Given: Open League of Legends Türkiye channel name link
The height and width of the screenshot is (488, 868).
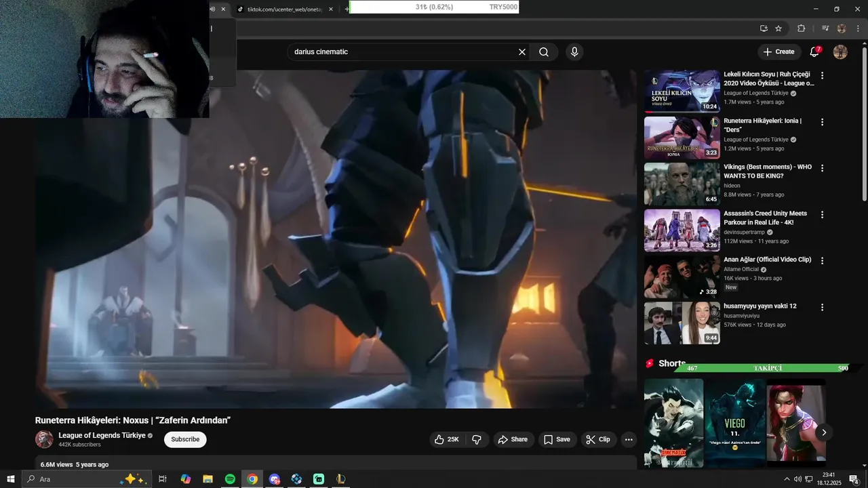Looking at the screenshot, I should 102,435.
